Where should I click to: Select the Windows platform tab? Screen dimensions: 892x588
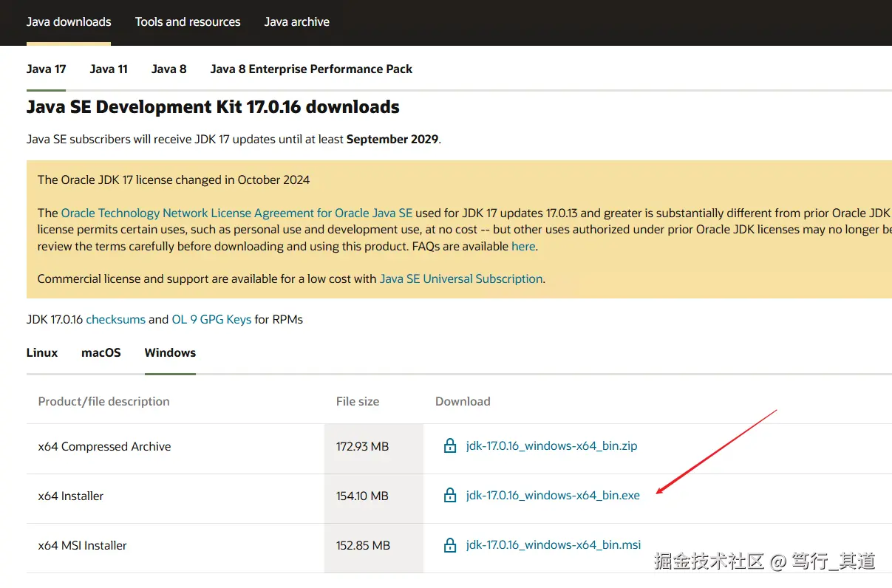170,352
